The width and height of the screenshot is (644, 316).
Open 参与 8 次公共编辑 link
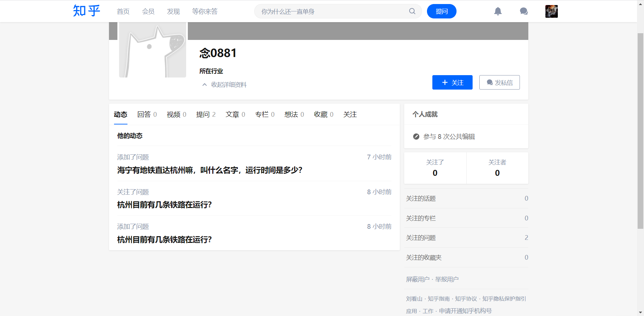pos(449,137)
